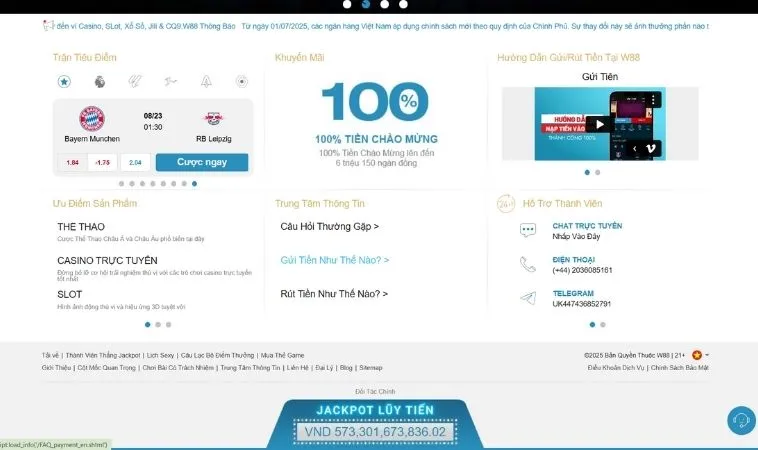Select the circular league icon after Serie A
Viewport: 758px width, 450px height.
[242, 82]
